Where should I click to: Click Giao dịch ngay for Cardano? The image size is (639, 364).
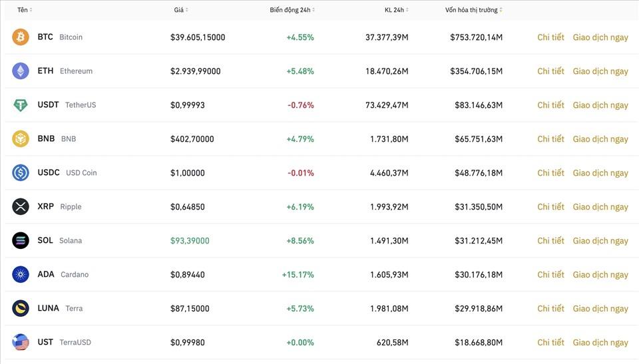(x=600, y=275)
